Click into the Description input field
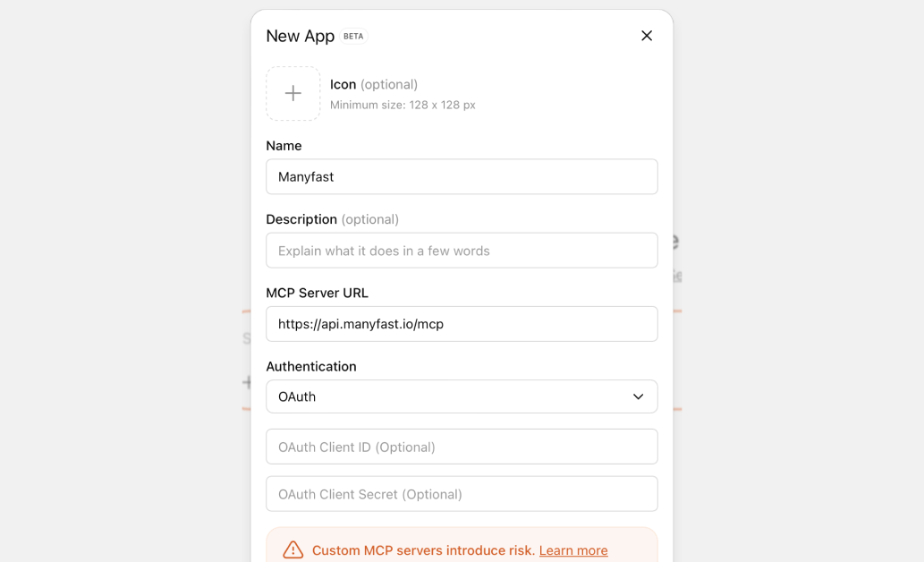 tap(462, 251)
